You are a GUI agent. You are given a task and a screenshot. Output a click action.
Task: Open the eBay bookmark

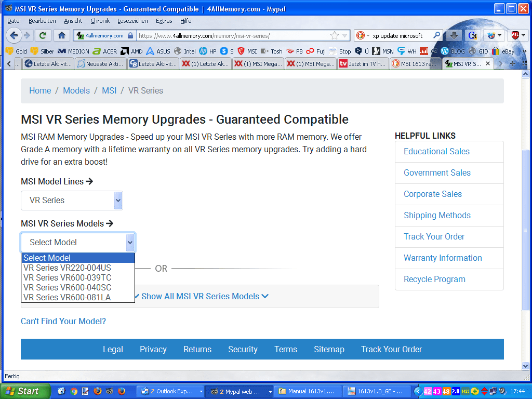(x=503, y=51)
